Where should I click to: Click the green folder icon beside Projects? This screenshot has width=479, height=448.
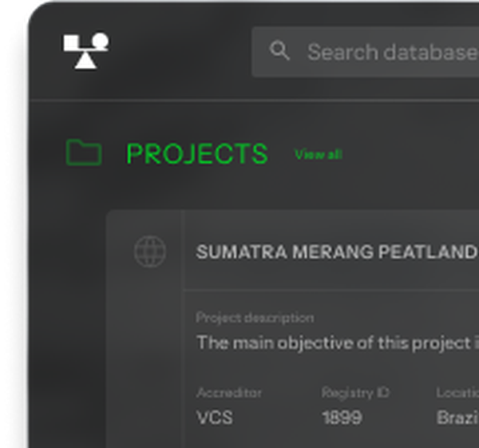click(84, 153)
